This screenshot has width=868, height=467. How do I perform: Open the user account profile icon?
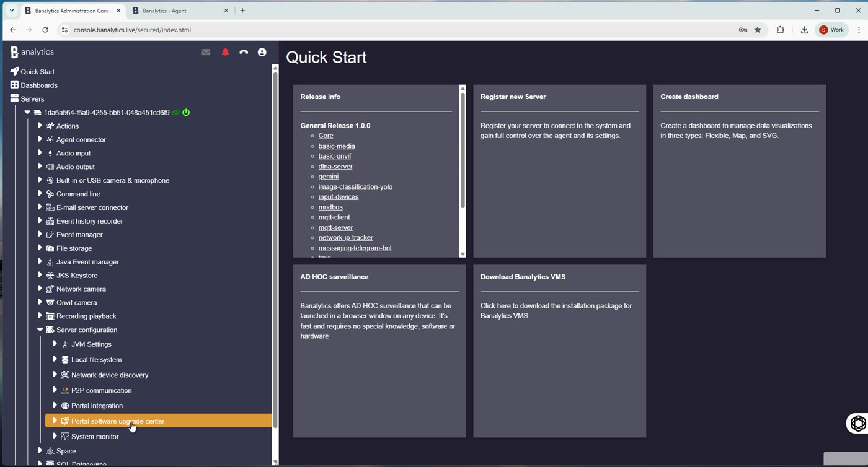(x=262, y=53)
